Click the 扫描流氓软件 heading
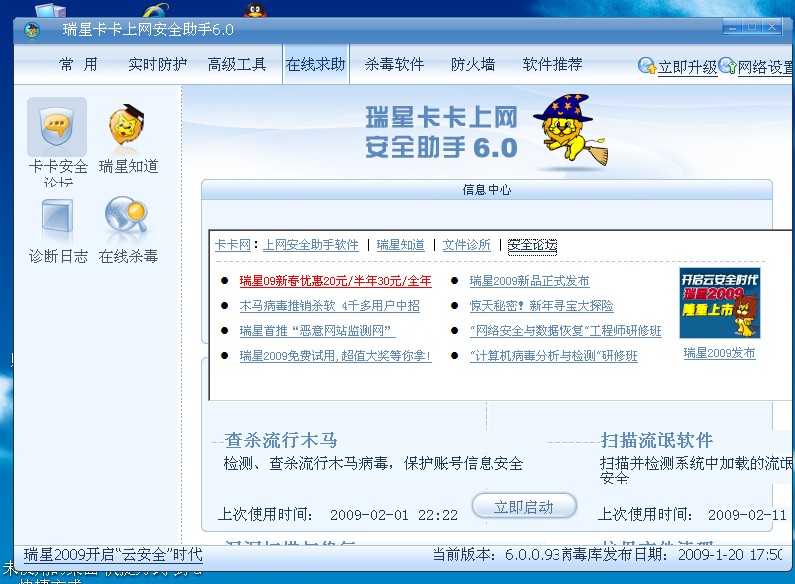This screenshot has width=795, height=584. [x=657, y=440]
